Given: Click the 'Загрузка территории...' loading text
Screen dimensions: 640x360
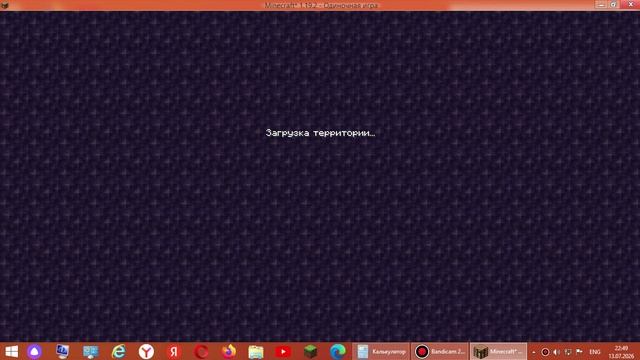Looking at the screenshot, I should [320, 133].
